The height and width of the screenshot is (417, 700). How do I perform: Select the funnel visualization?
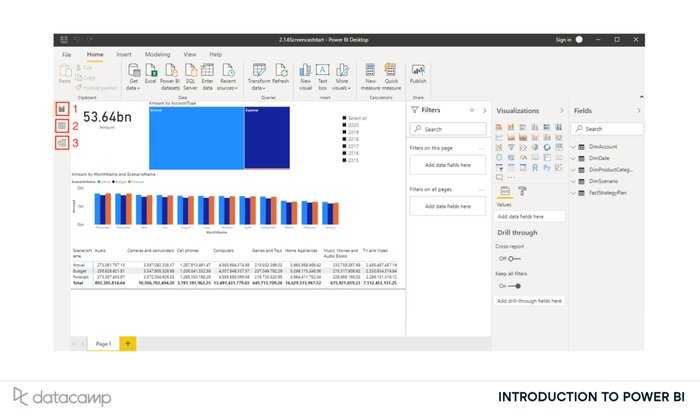click(511, 147)
